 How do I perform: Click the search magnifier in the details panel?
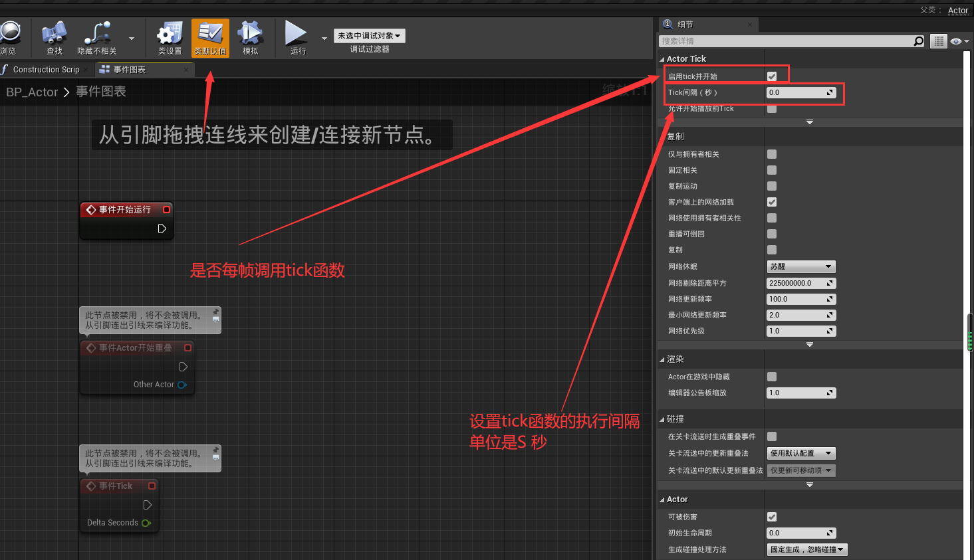click(918, 41)
